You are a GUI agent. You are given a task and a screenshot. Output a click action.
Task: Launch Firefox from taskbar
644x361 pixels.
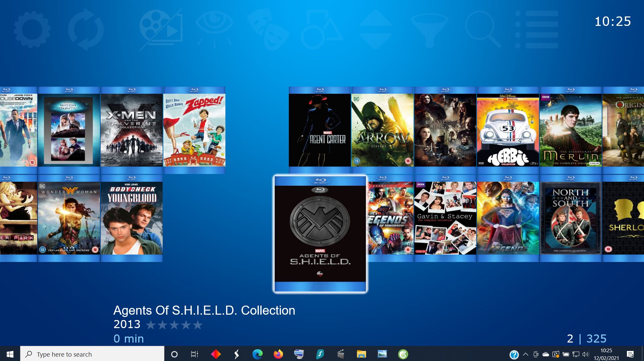[x=278, y=354]
